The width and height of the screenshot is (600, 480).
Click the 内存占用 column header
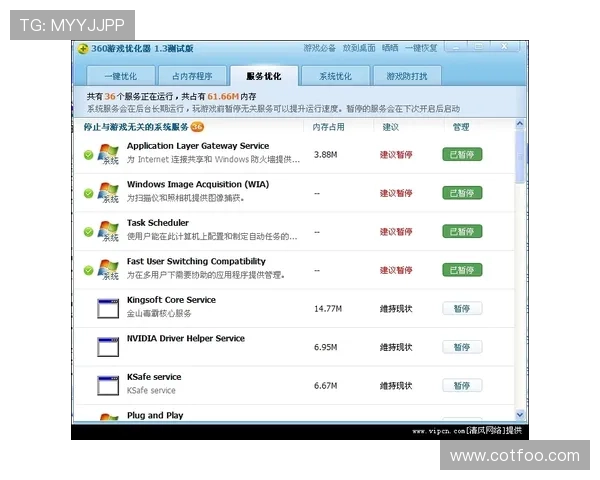[328, 127]
